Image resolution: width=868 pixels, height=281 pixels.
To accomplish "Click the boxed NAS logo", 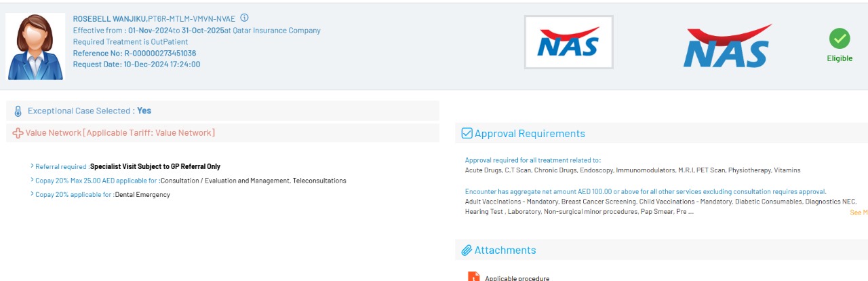I will [x=568, y=42].
